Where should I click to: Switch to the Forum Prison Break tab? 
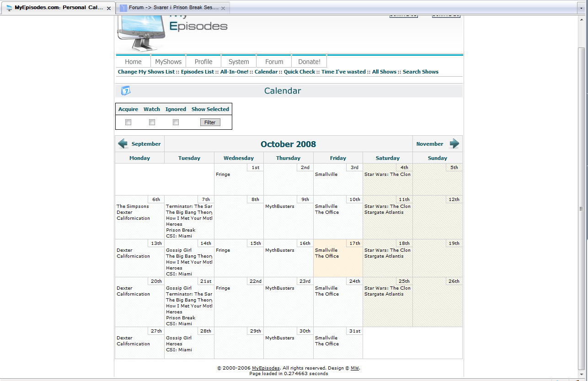173,8
